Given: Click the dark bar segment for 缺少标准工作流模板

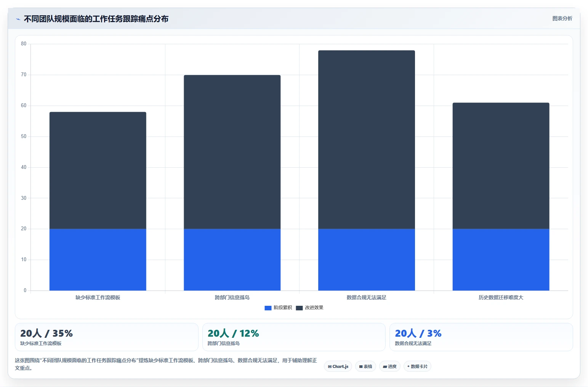Looking at the screenshot, I should 98,170.
